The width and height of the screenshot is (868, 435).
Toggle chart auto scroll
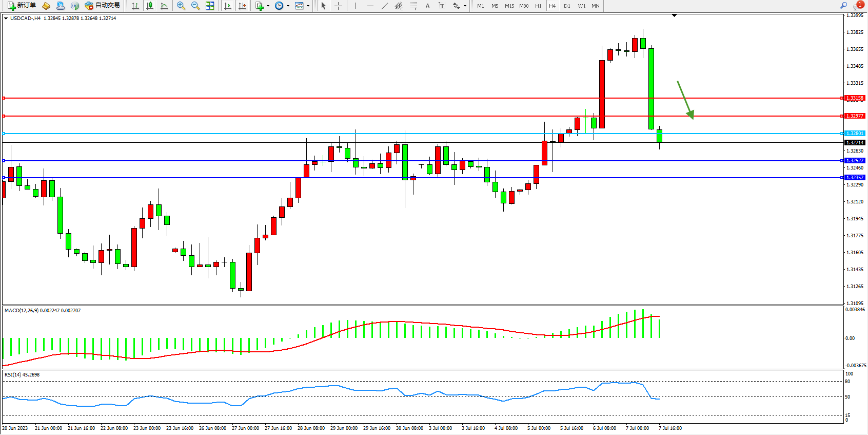pyautogui.click(x=228, y=6)
